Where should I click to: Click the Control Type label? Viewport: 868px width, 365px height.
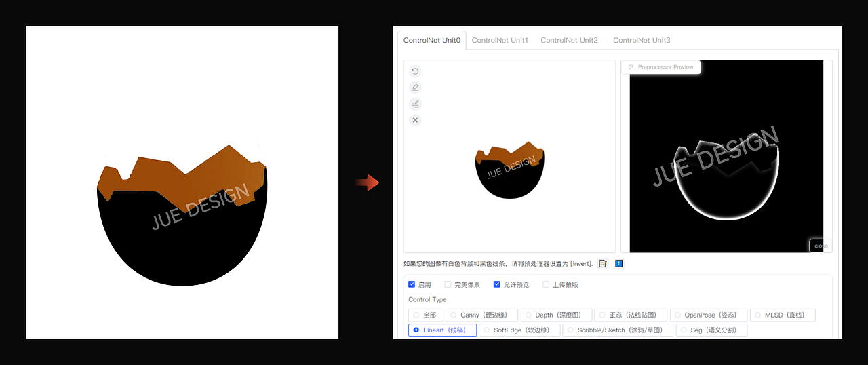click(x=427, y=299)
